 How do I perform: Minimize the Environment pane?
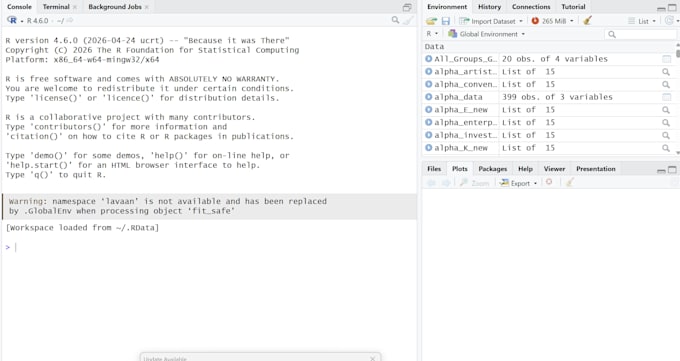[661, 8]
